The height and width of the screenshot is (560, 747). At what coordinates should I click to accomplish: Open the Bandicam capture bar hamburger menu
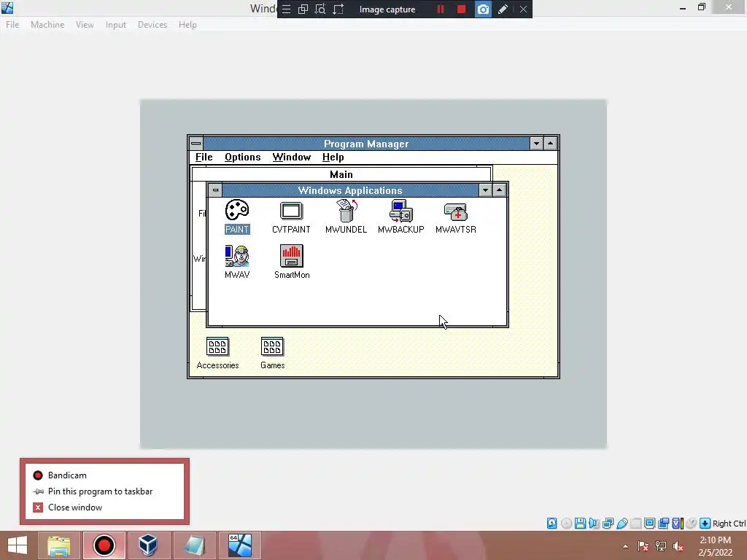286,9
